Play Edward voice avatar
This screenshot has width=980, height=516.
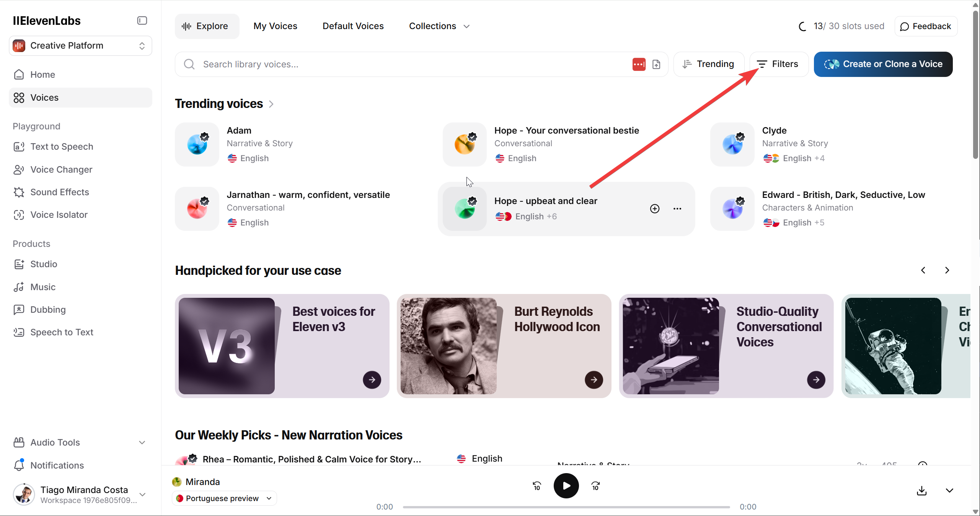[x=732, y=209]
